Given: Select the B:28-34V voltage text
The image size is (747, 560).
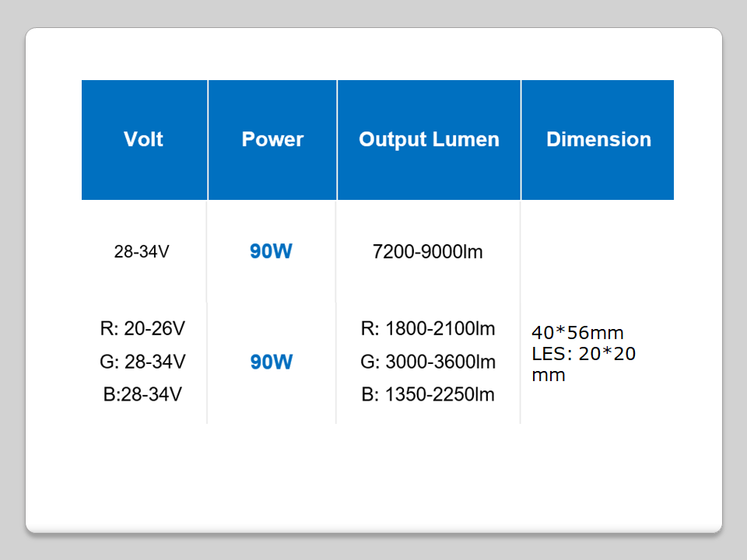Looking at the screenshot, I should (x=142, y=394).
